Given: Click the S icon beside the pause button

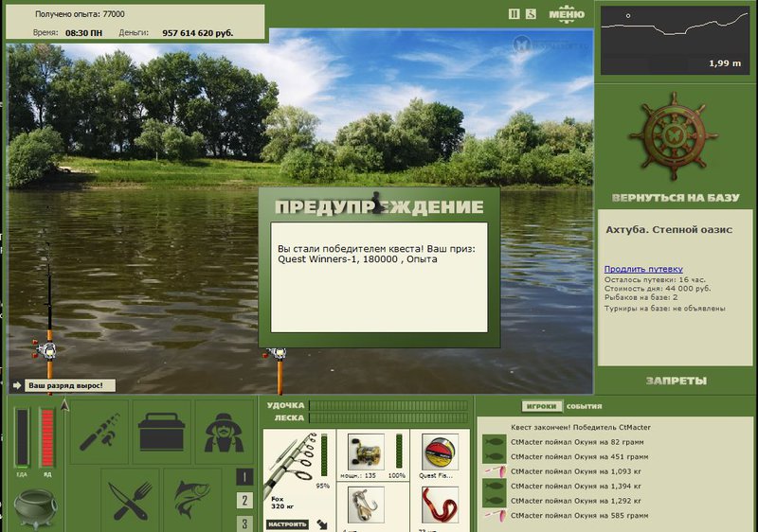Looking at the screenshot, I should 531,14.
